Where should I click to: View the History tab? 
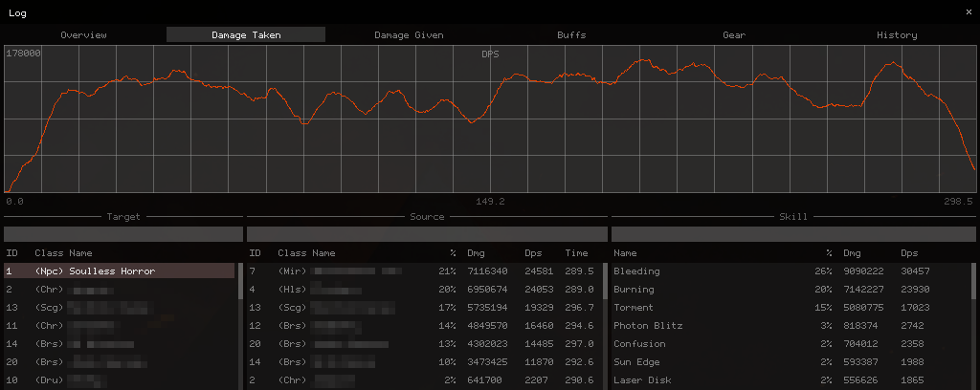(896, 35)
